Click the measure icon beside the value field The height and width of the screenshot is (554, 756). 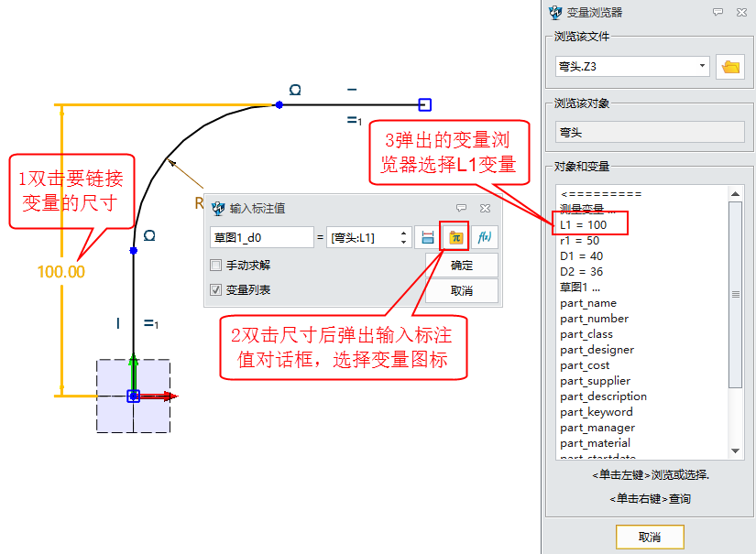coord(427,237)
